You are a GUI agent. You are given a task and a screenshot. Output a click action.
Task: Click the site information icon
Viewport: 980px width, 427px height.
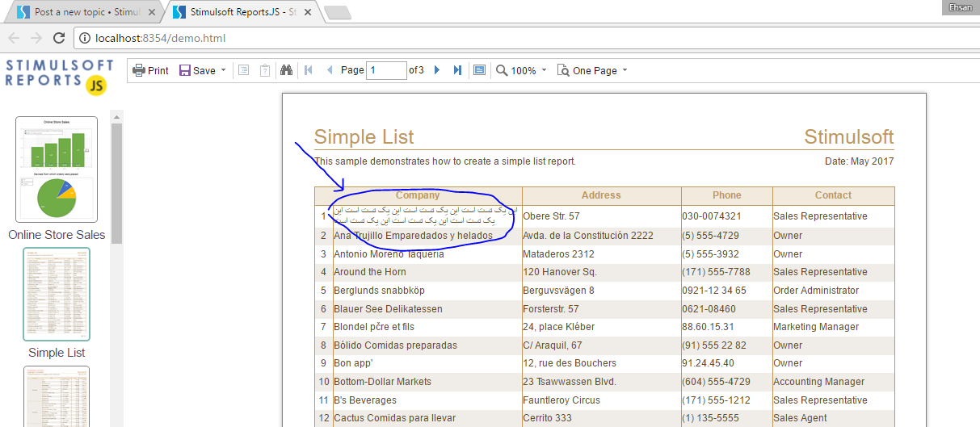pyautogui.click(x=84, y=38)
